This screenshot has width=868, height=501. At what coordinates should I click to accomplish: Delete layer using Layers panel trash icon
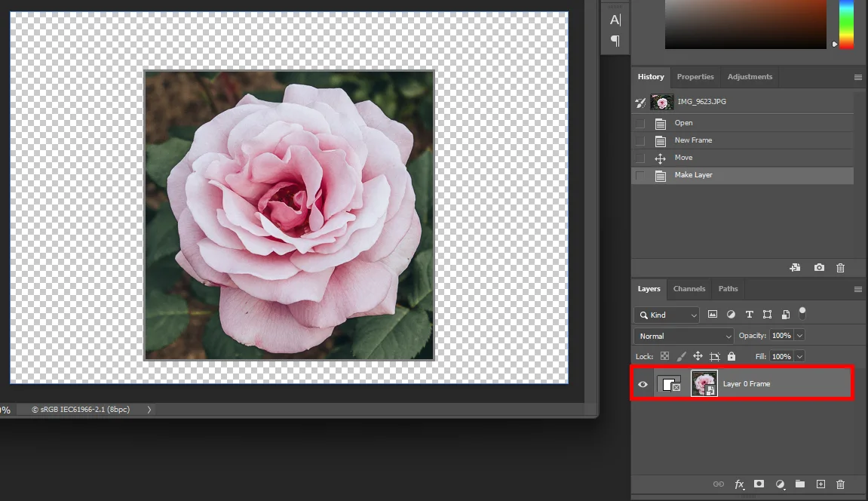click(840, 484)
